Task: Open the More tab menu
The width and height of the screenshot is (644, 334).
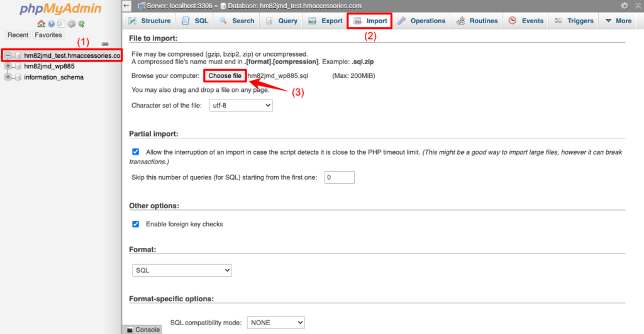Action: [618, 21]
